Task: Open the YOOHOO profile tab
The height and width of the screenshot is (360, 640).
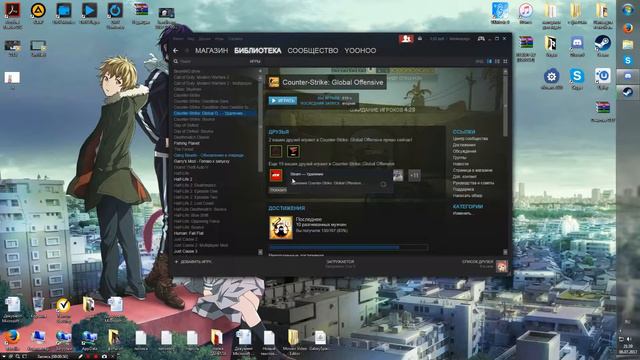Action: tap(360, 51)
